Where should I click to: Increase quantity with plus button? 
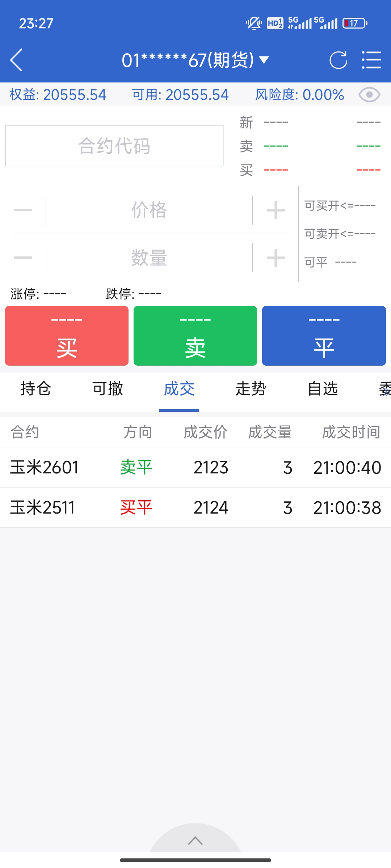click(276, 258)
